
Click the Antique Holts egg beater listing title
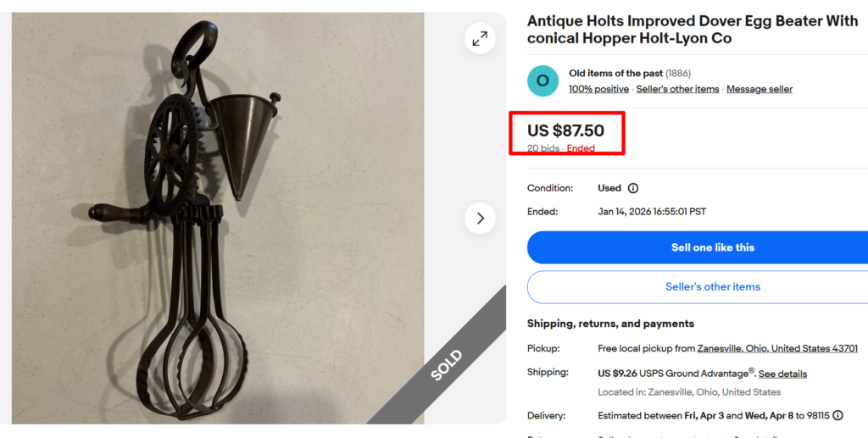coord(693,30)
